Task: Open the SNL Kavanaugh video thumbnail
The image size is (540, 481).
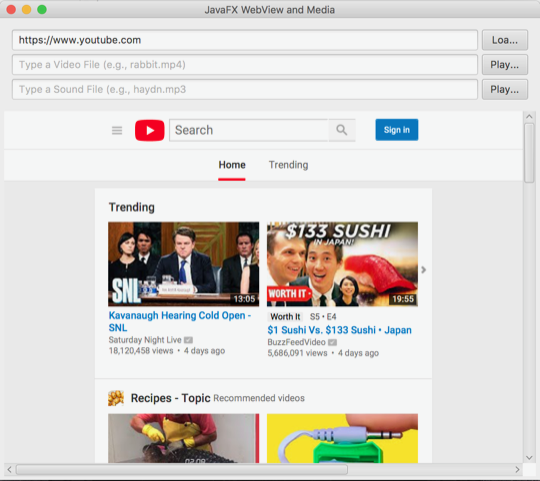Action: pos(184,264)
